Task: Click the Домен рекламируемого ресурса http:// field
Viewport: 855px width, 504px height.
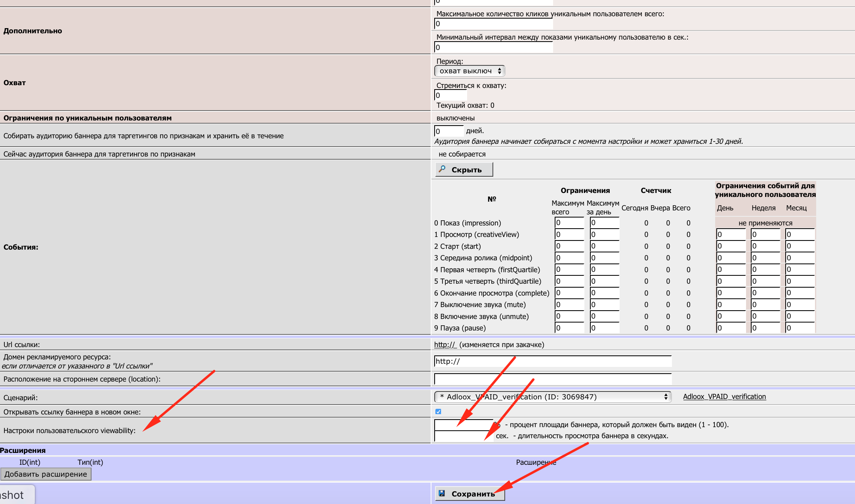Action: (x=553, y=361)
